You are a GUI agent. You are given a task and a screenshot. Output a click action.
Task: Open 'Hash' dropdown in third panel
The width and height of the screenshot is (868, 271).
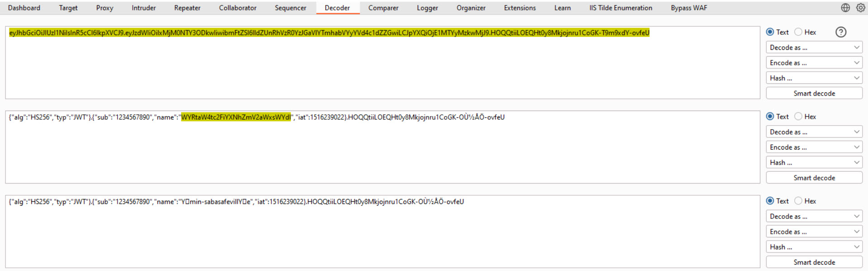(x=814, y=247)
